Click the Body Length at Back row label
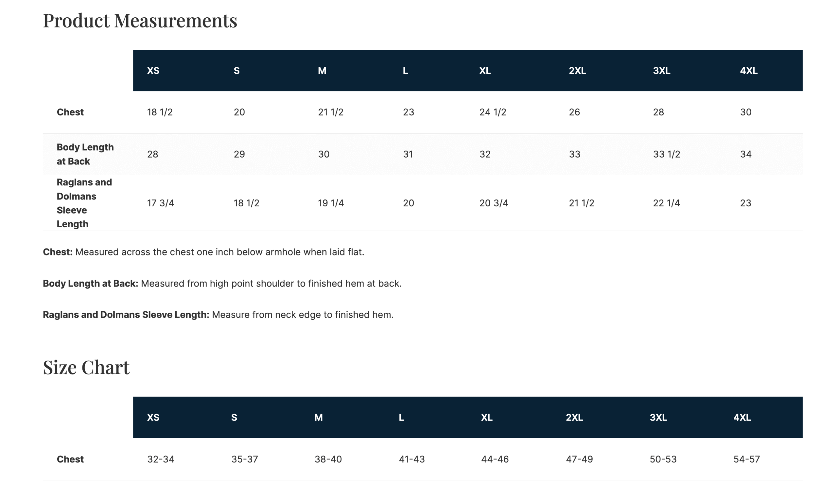 coord(85,154)
